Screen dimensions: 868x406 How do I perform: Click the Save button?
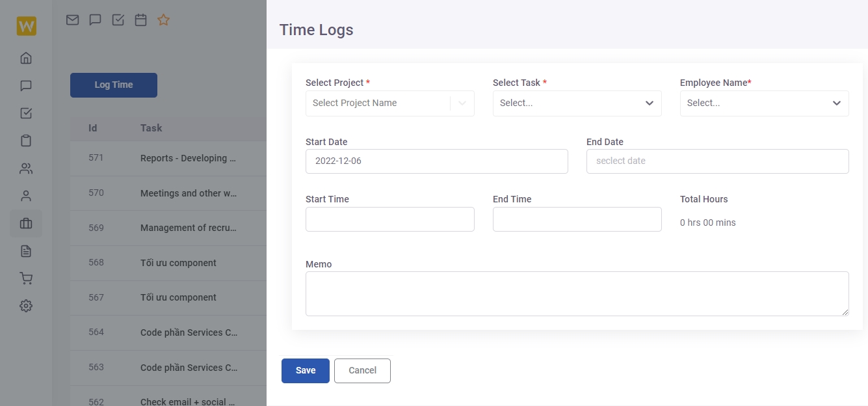coord(306,371)
